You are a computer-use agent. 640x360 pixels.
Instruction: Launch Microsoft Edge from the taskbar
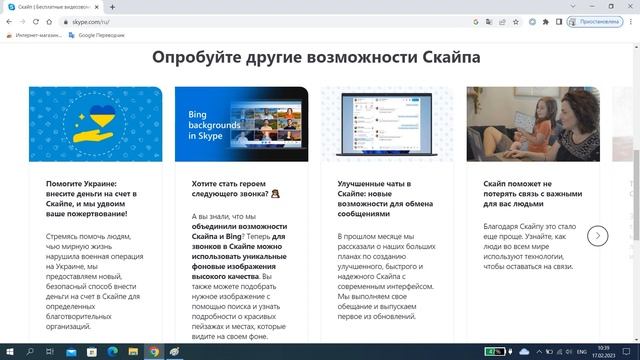pos(113,351)
